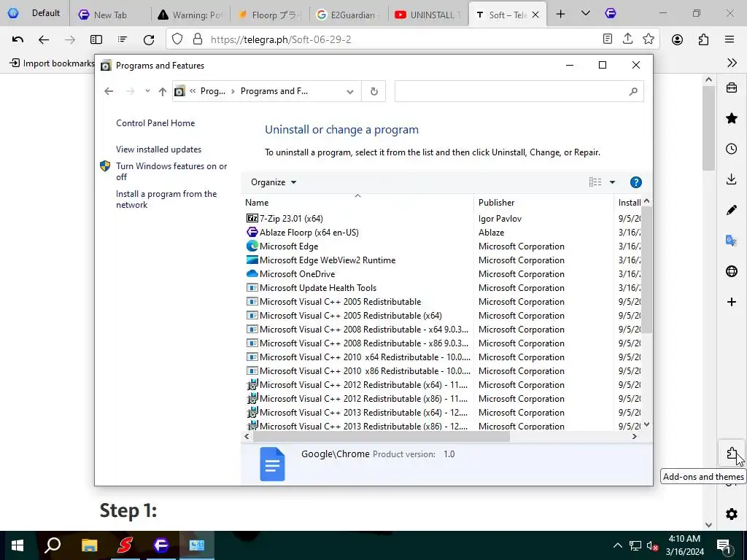Switch to the E2Guardian tab
This screenshot has width=747, height=560.
point(349,15)
